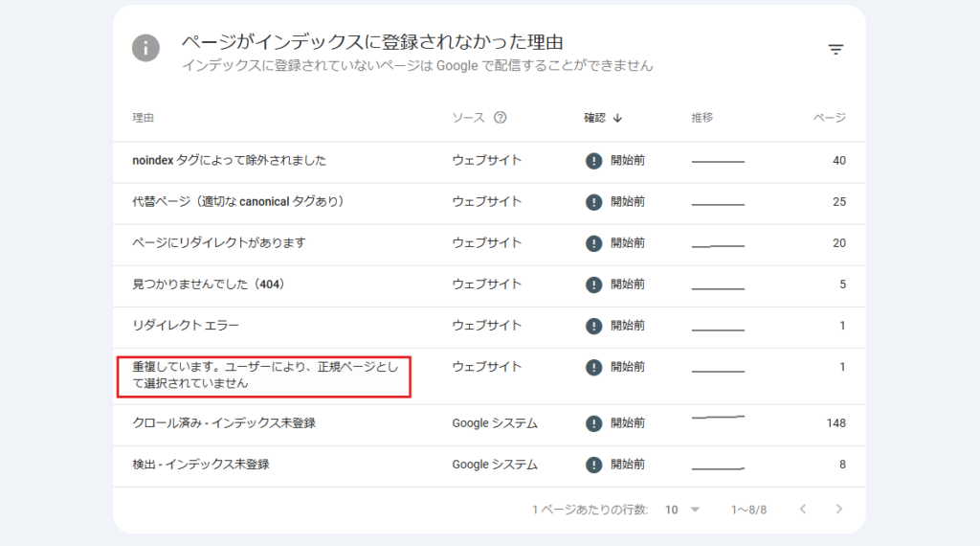Open クロール済み - インデックス未登録 row

(489, 424)
